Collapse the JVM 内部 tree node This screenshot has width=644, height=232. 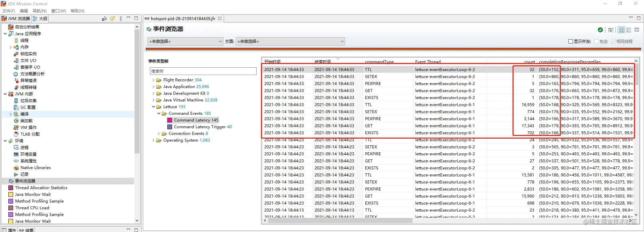(x=5, y=94)
